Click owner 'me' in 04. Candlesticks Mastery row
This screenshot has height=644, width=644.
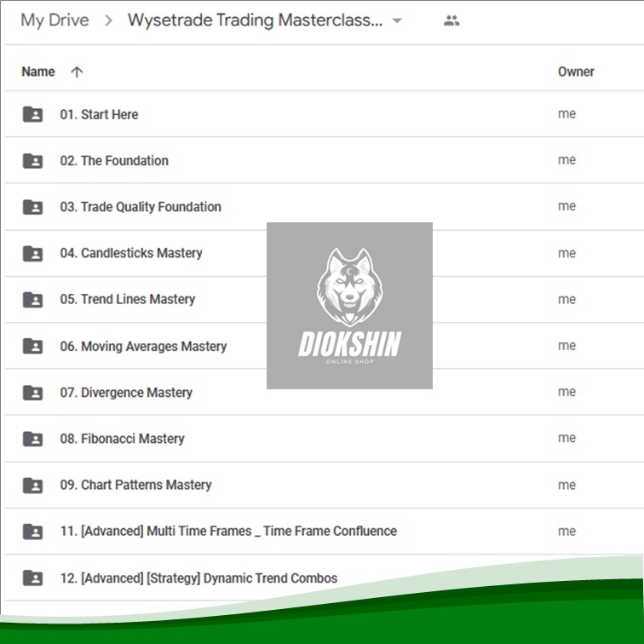[566, 253]
